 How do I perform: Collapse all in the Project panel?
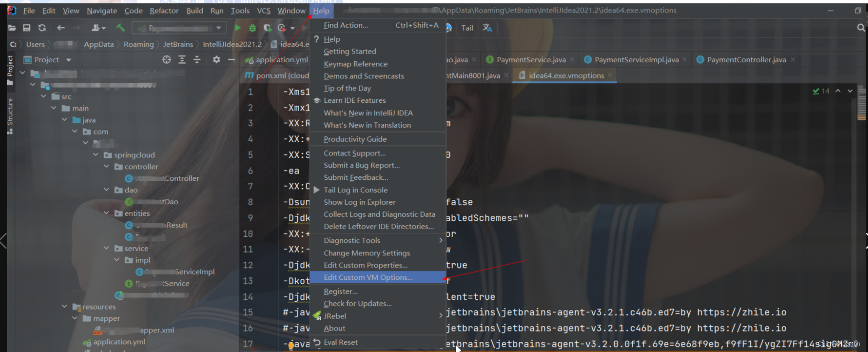click(x=197, y=60)
